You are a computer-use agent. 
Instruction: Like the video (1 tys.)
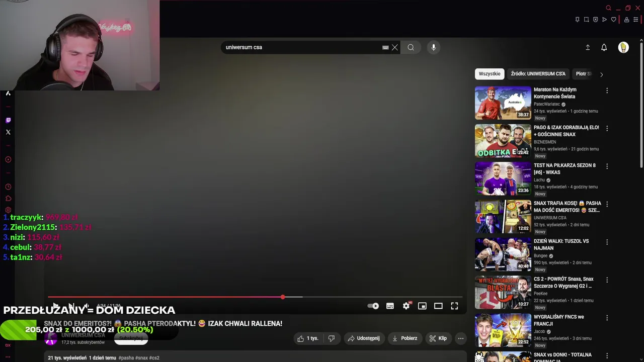[308, 338]
